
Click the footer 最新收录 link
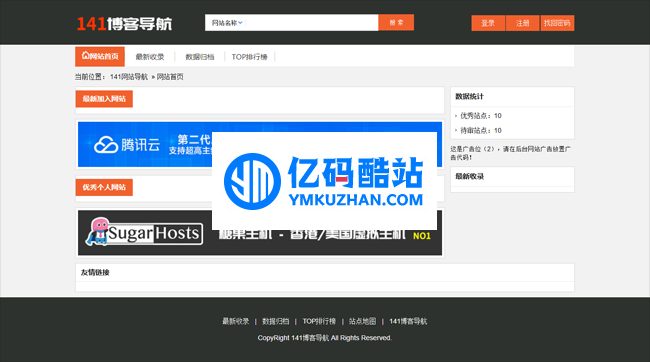point(235,321)
